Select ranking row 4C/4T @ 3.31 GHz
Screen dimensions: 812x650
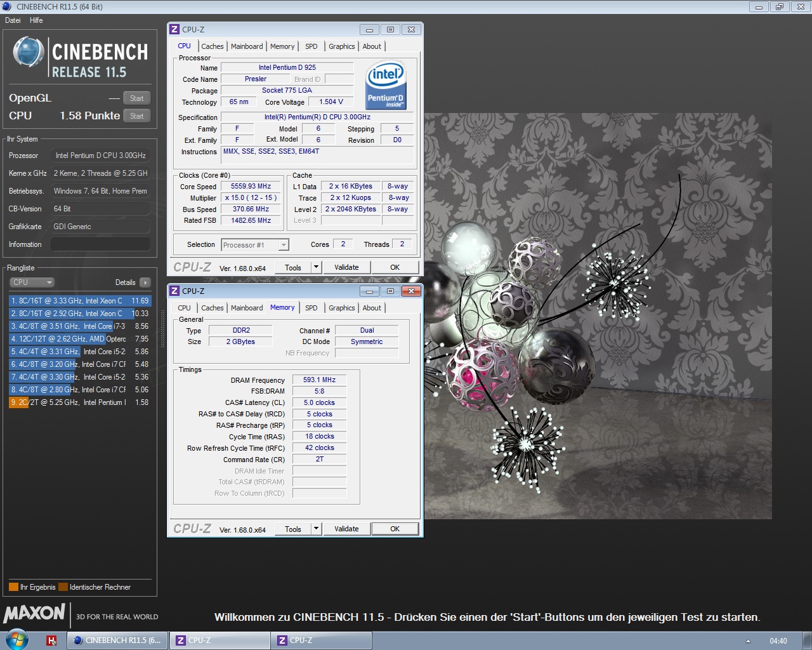pyautogui.click(x=80, y=352)
